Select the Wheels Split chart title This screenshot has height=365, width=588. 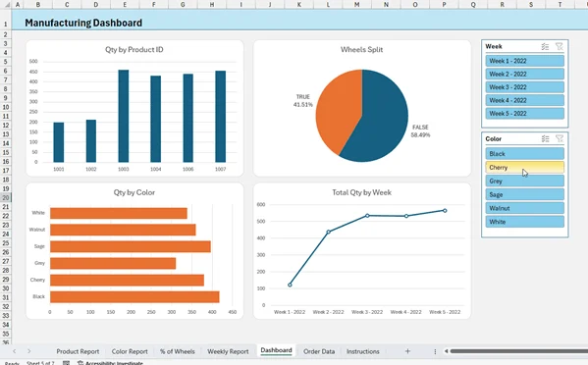361,49
